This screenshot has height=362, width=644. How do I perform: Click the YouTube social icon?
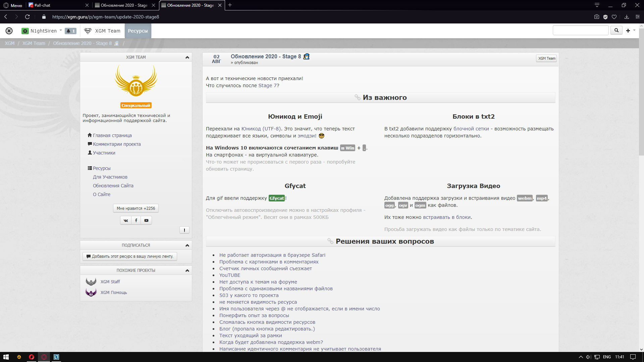146,220
